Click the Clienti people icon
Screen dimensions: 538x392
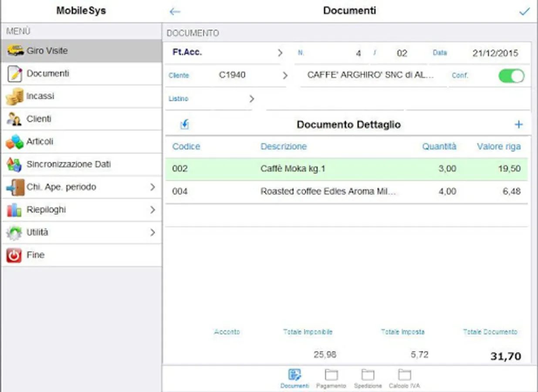pos(15,119)
